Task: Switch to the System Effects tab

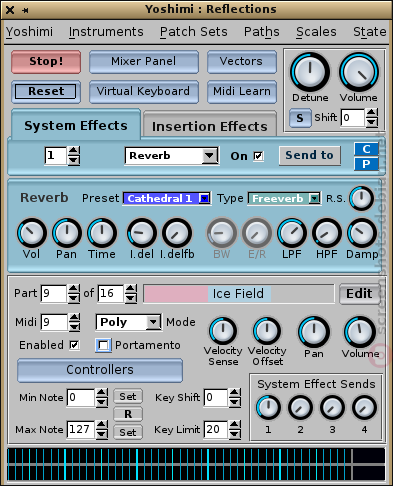Action: coord(76,125)
